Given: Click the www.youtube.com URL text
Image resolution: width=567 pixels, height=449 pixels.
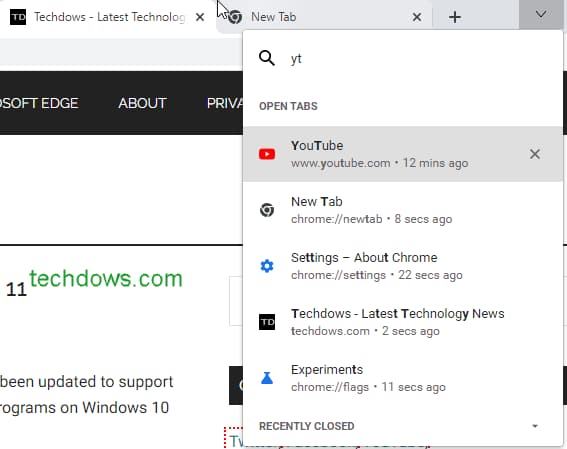Looking at the screenshot, I should [x=341, y=163].
